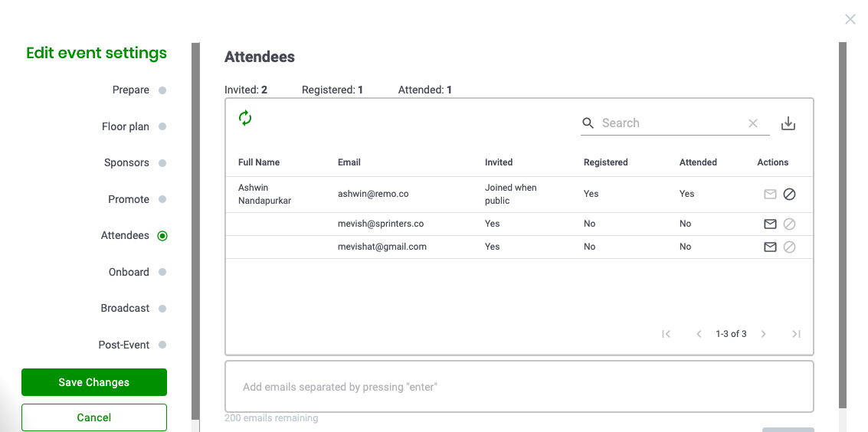Open the Floor plan settings section
Image resolution: width=868 pixels, height=432 pixels.
pos(126,126)
